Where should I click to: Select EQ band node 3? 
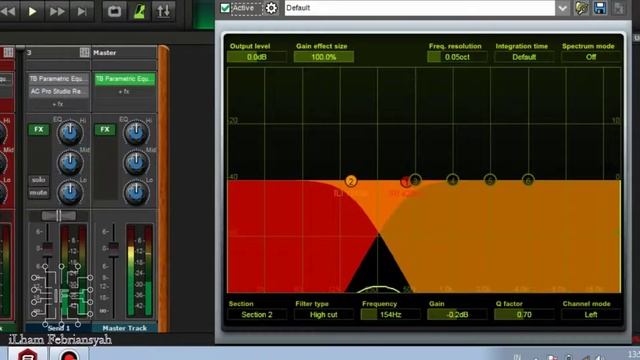click(415, 180)
